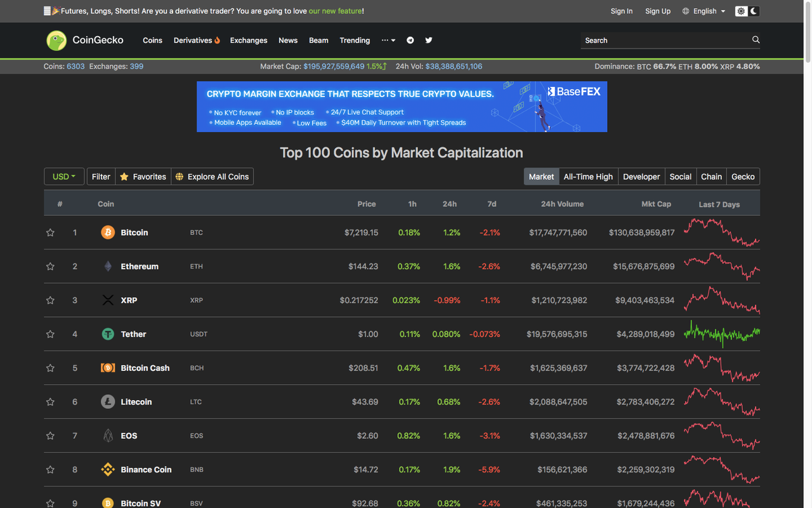812x508 pixels.
Task: Click the Sign In link
Action: pos(622,11)
